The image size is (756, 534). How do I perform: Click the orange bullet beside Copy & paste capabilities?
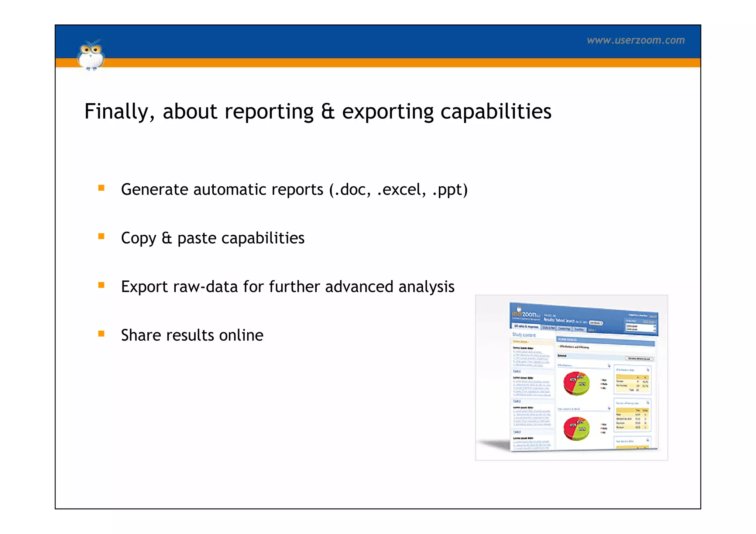(101, 237)
